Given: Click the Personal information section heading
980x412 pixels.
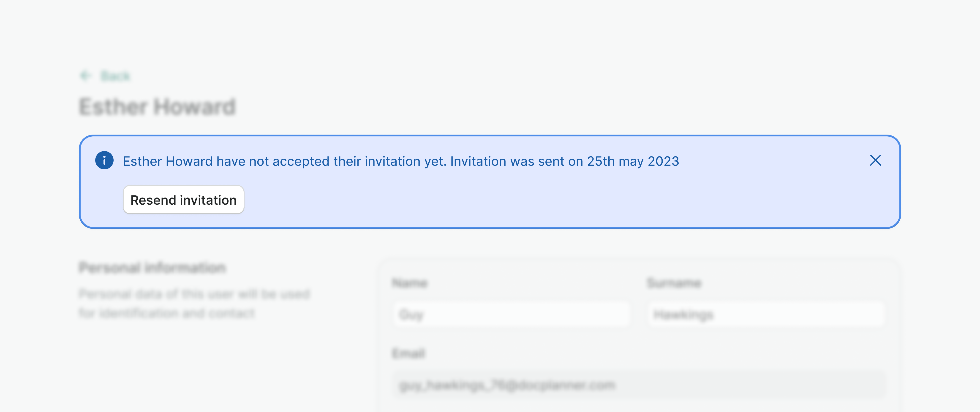Looking at the screenshot, I should coord(152,268).
